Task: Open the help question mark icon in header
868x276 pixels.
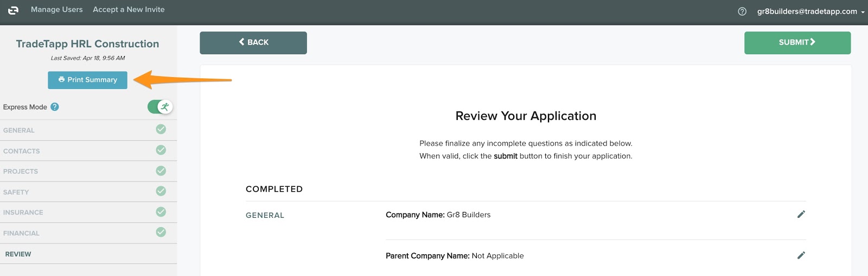Action: (x=742, y=11)
